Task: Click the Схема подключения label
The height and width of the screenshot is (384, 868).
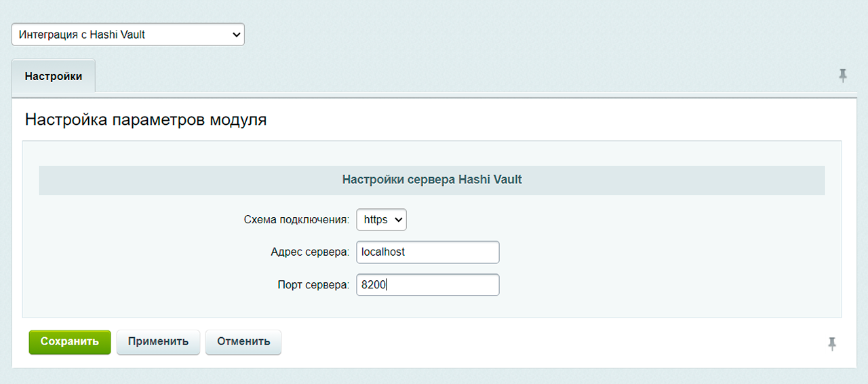Action: [x=296, y=220]
